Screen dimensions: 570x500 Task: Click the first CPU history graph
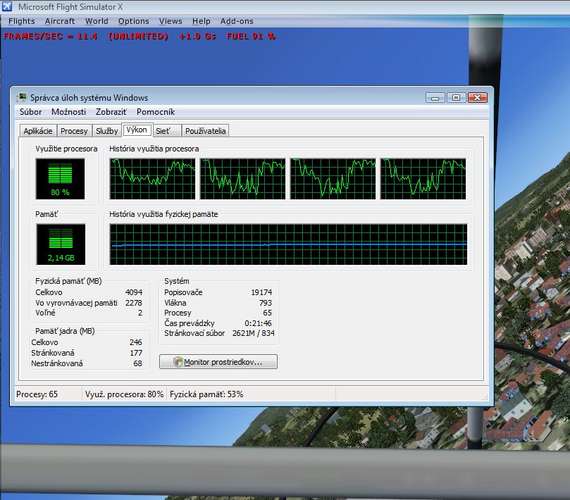tap(152, 179)
